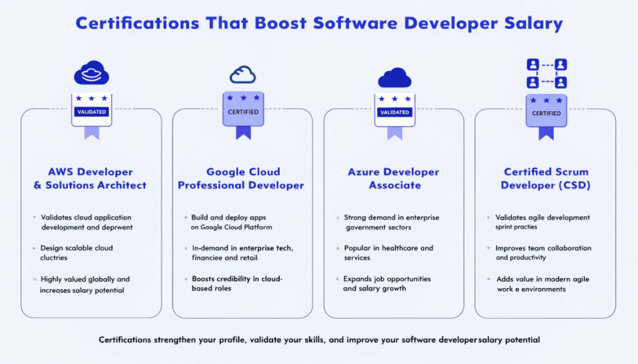Image resolution: width=638 pixels, height=364 pixels.
Task: Select the stars on the Certified Scrum badge
Action: point(546,101)
